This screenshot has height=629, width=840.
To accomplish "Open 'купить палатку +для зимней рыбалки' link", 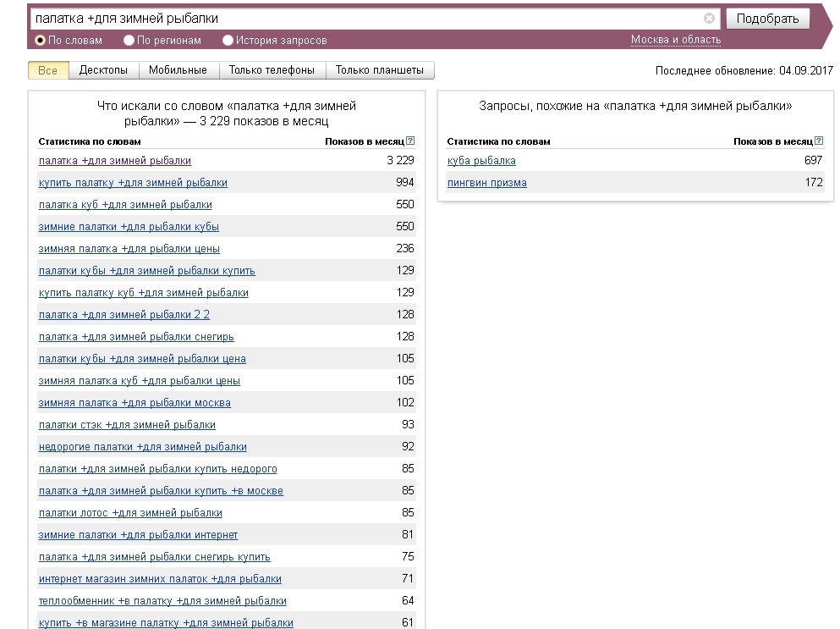I will click(133, 183).
